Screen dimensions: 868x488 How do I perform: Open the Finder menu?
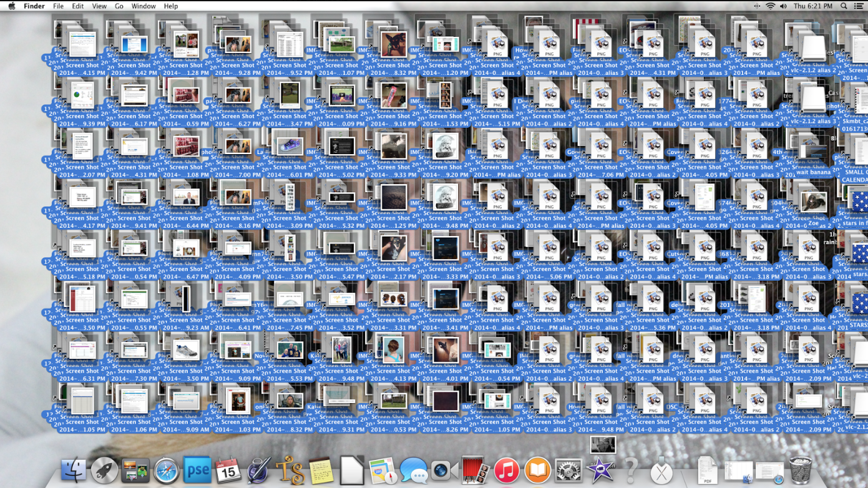pos(34,6)
